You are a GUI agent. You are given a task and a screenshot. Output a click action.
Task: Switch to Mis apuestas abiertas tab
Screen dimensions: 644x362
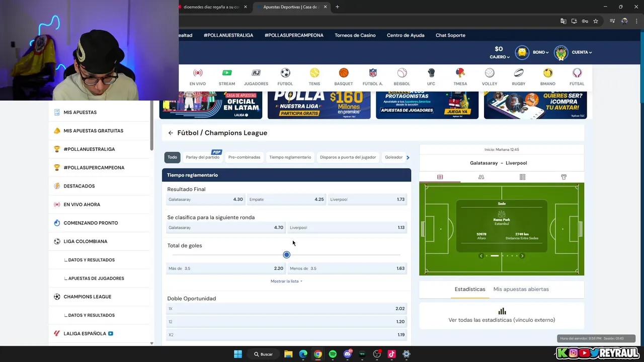[521, 289]
